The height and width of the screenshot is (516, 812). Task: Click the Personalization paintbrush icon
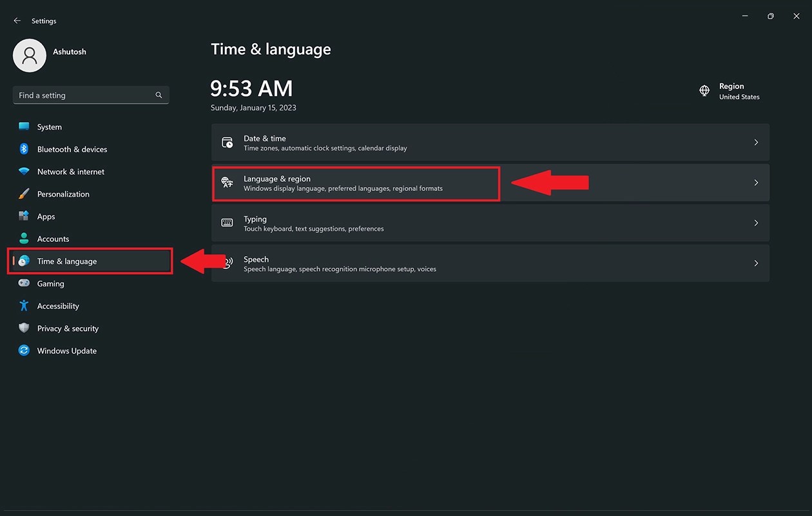[x=24, y=193]
